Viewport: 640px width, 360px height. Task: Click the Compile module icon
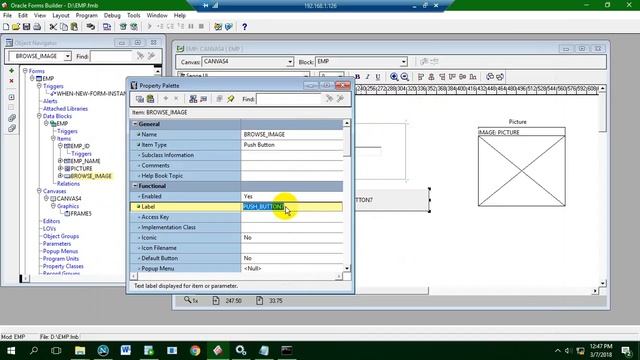(x=107, y=27)
